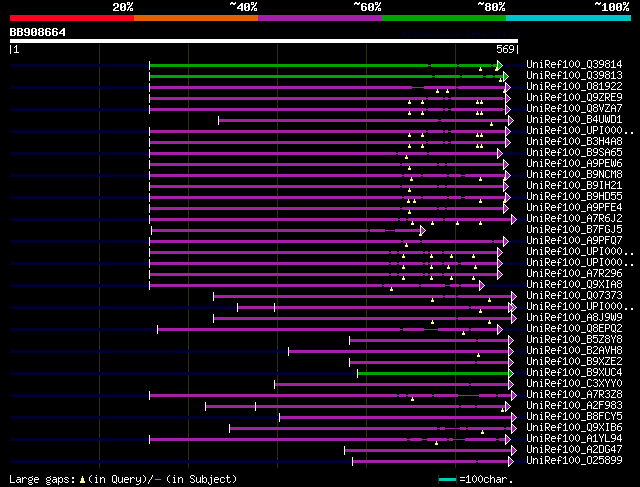Click the yellow gap marker in legend

[x=82, y=480]
